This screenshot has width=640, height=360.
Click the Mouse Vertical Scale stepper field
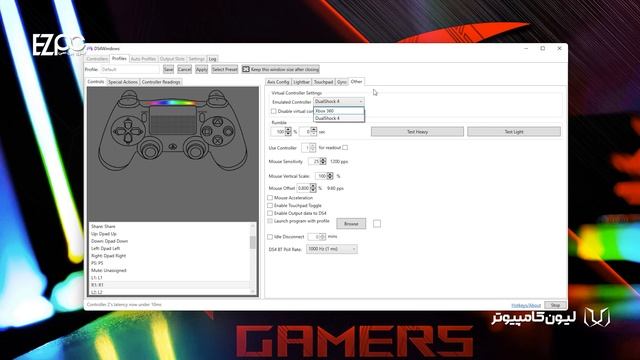pos(324,176)
